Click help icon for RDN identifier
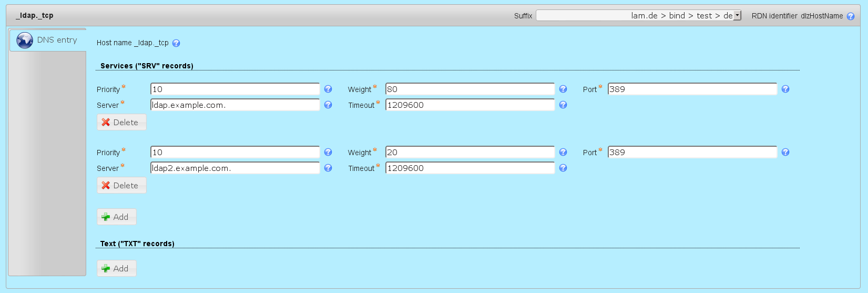 click(851, 16)
